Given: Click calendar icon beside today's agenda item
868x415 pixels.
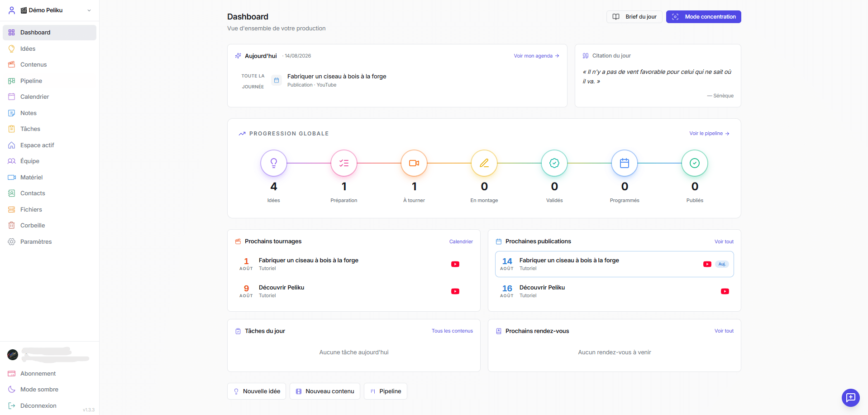Looking at the screenshot, I should [277, 80].
